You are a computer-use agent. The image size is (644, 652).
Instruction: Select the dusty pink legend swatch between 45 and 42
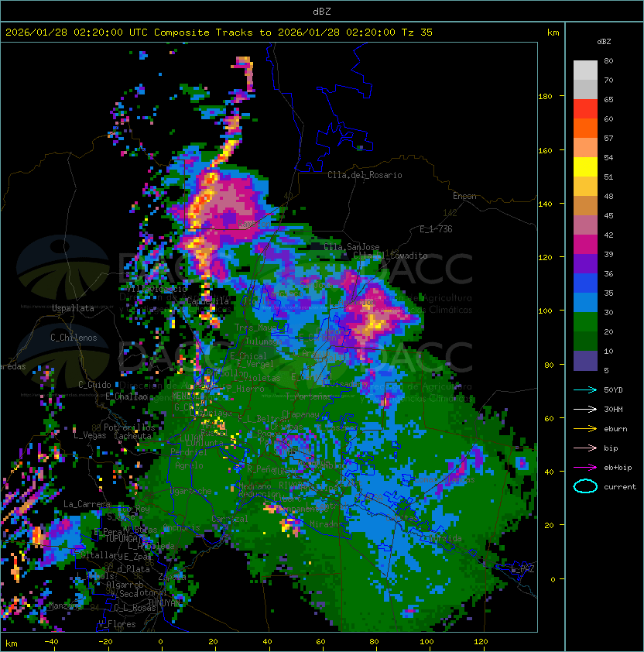coord(585,225)
